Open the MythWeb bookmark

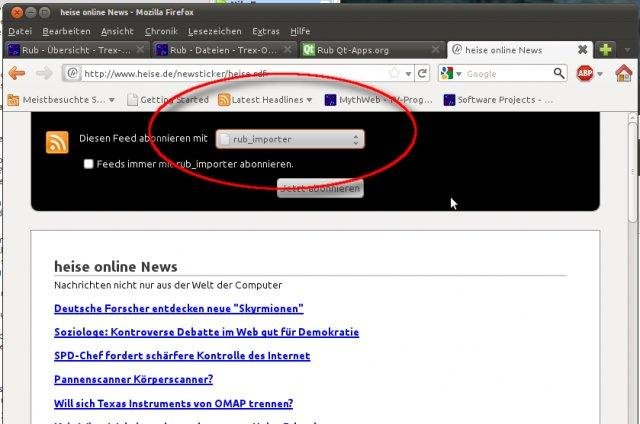point(378,100)
